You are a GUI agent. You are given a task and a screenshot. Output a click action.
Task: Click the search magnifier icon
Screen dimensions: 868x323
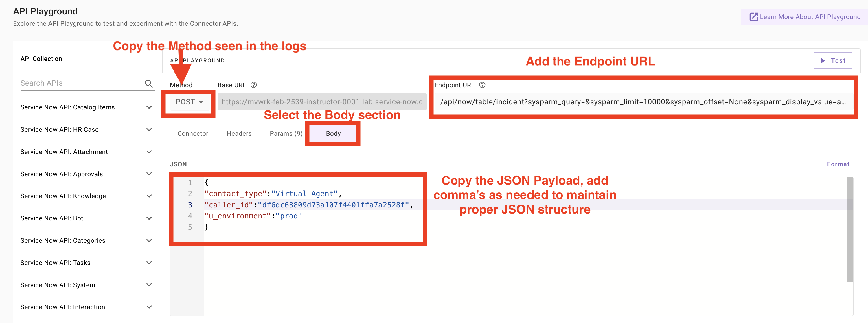[x=149, y=83]
